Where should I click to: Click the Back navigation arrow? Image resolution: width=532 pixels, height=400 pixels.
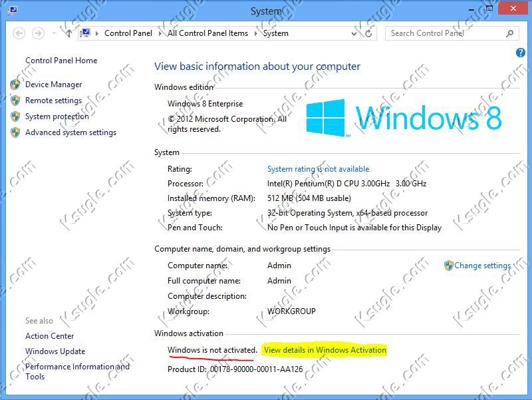pyautogui.click(x=19, y=33)
